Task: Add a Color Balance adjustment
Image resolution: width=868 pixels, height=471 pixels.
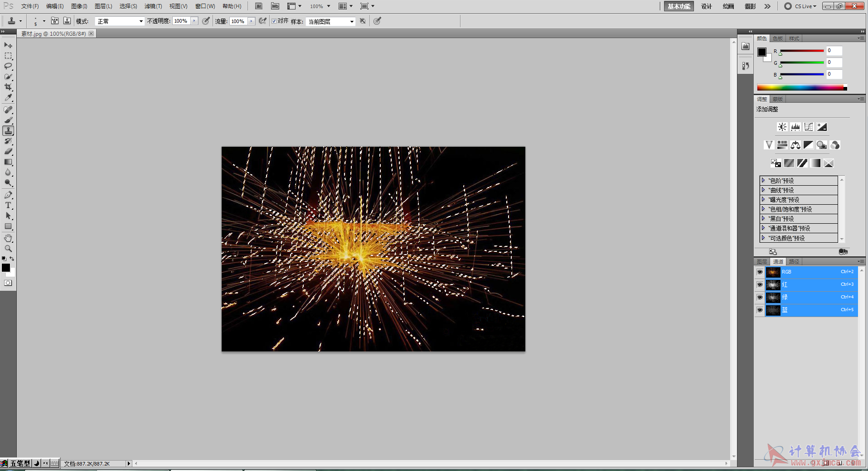Action: (795, 145)
